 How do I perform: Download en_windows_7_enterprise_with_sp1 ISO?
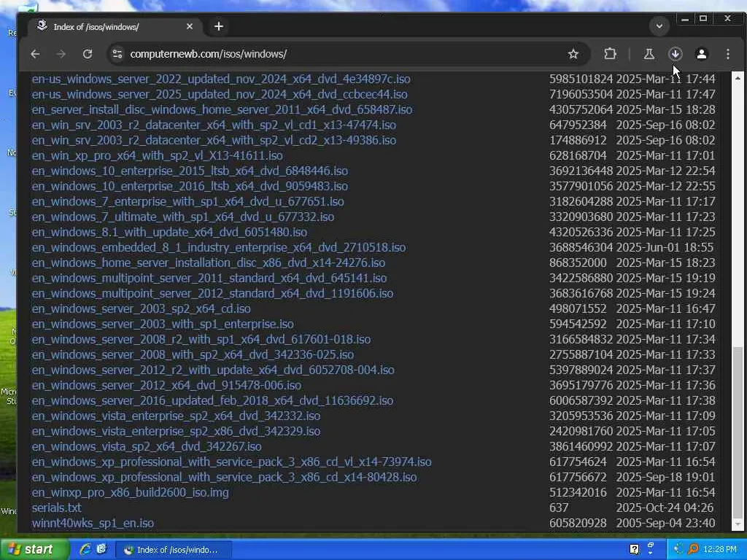[x=187, y=201]
